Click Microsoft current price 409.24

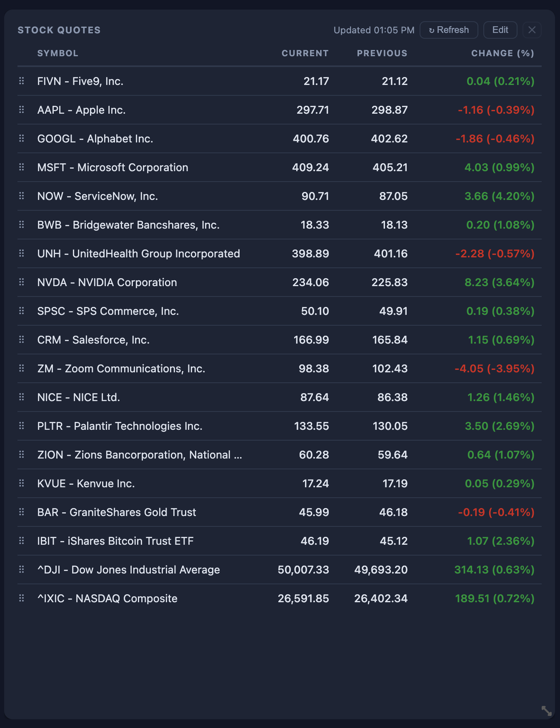click(310, 167)
